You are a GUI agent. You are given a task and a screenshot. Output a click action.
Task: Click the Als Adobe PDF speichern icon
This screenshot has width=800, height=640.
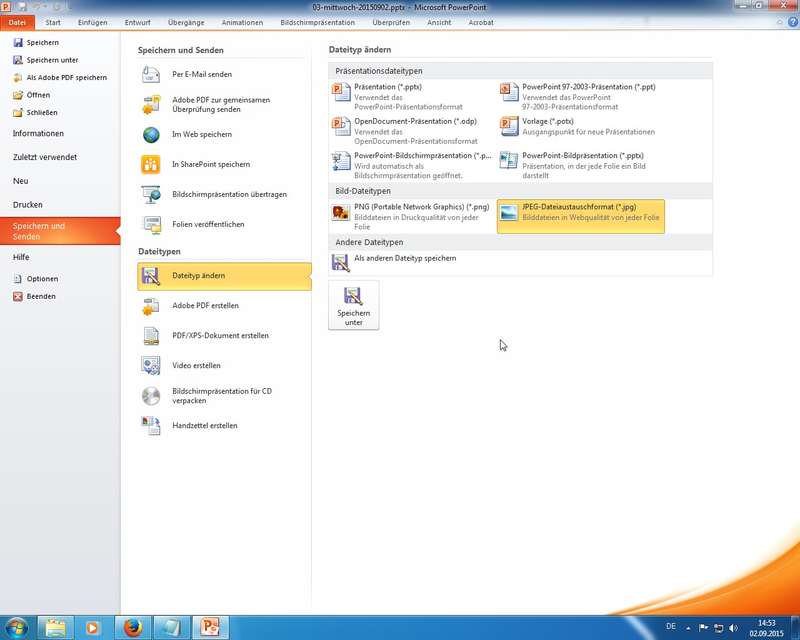point(18,78)
